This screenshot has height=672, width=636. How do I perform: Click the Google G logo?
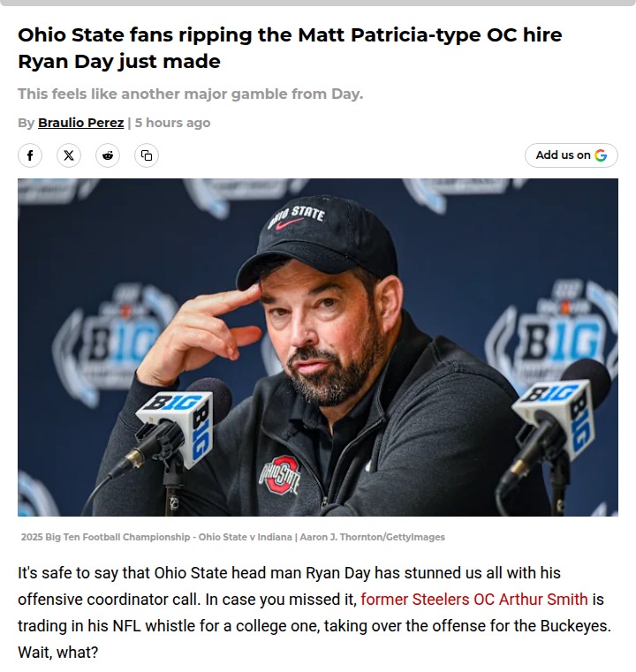click(x=601, y=155)
